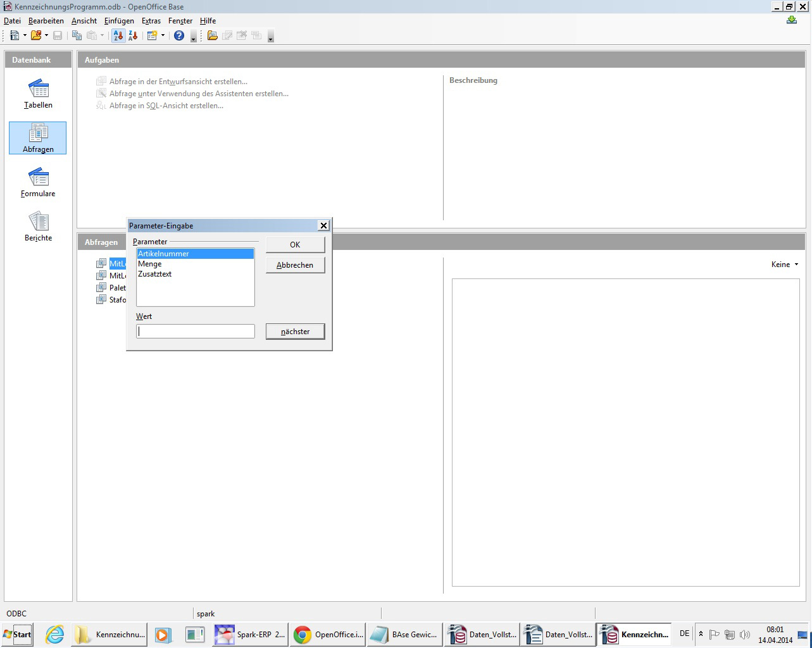This screenshot has width=812, height=648.
Task: Click the Help question mark icon
Action: click(x=179, y=35)
